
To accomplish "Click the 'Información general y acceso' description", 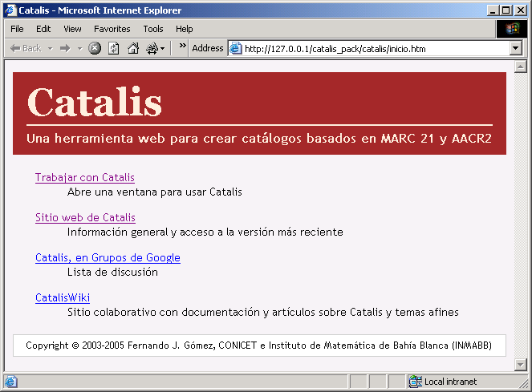I will pyautogui.click(x=205, y=232).
